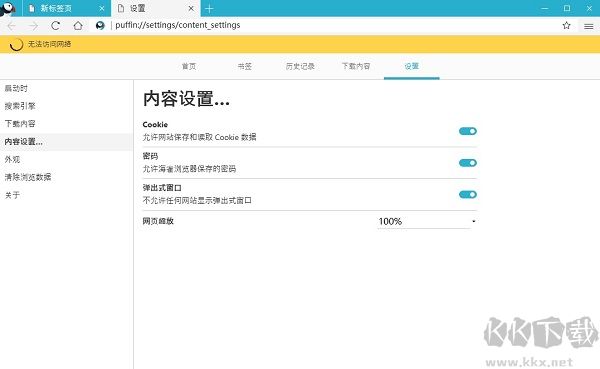Toggle the Cookie switch
The image size is (600, 369).
(x=468, y=131)
